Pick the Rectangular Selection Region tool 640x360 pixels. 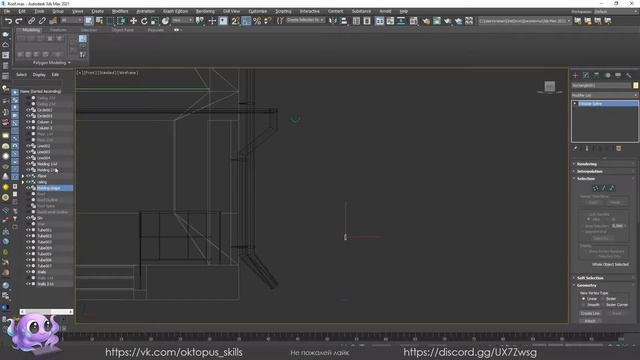[x=110, y=21]
